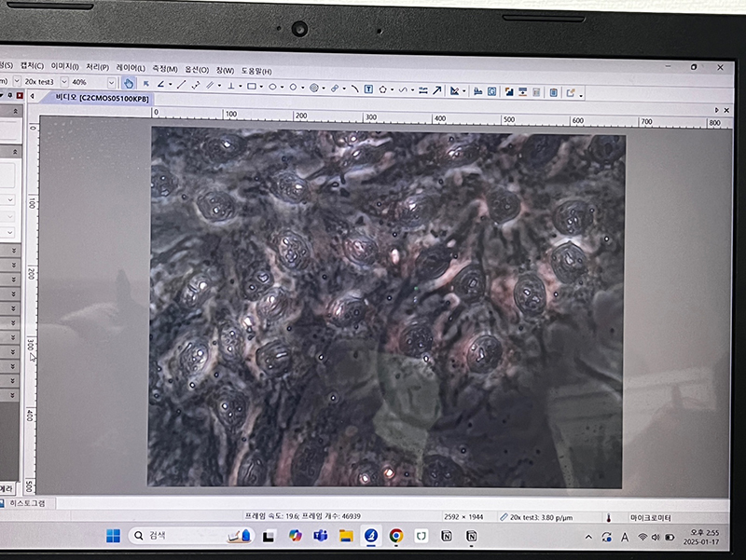This screenshot has height=560, width=746.
Task: Open the 20x test3 magnification dropdown
Action: click(x=63, y=82)
